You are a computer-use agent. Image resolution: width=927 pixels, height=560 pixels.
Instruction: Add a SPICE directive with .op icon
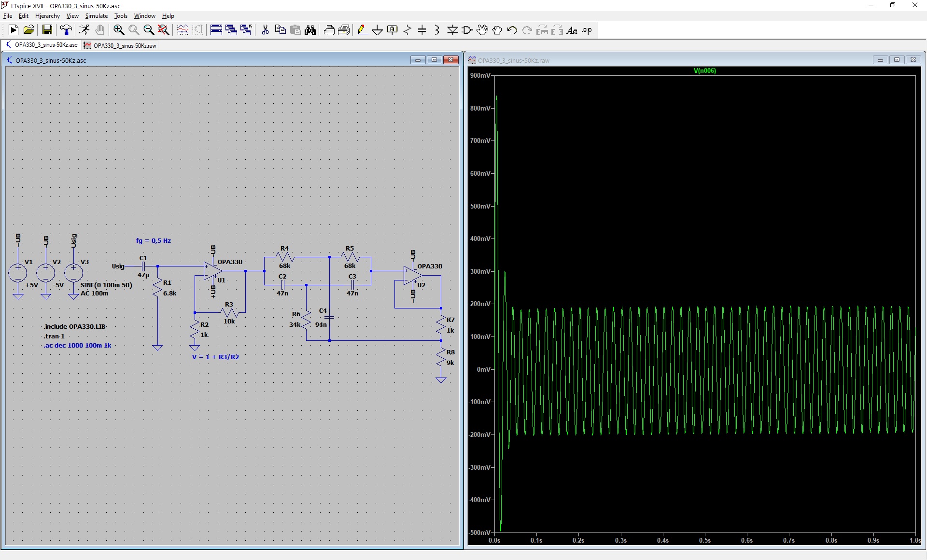pos(587,30)
